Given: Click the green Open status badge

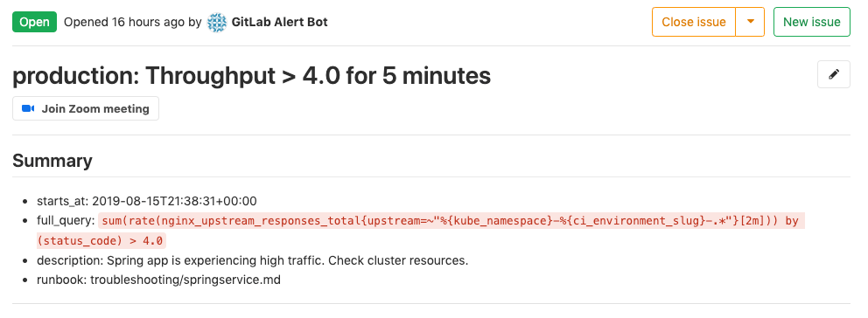Looking at the screenshot, I should click(35, 22).
